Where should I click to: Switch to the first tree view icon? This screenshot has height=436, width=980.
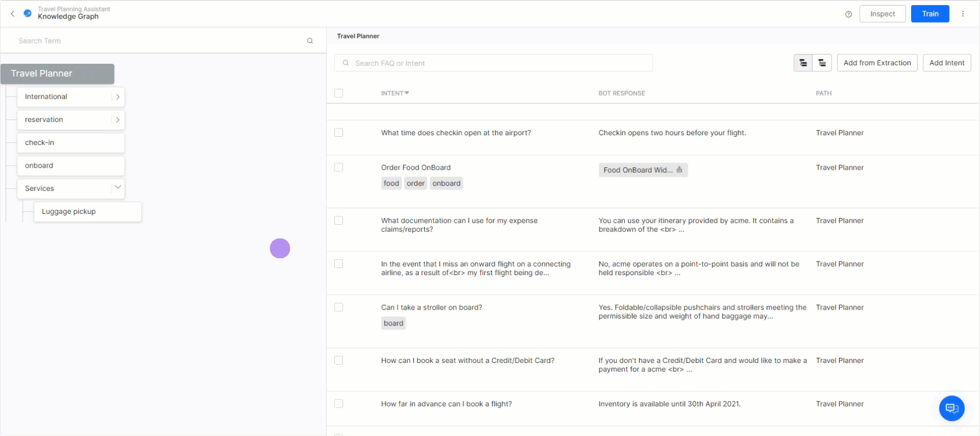803,63
